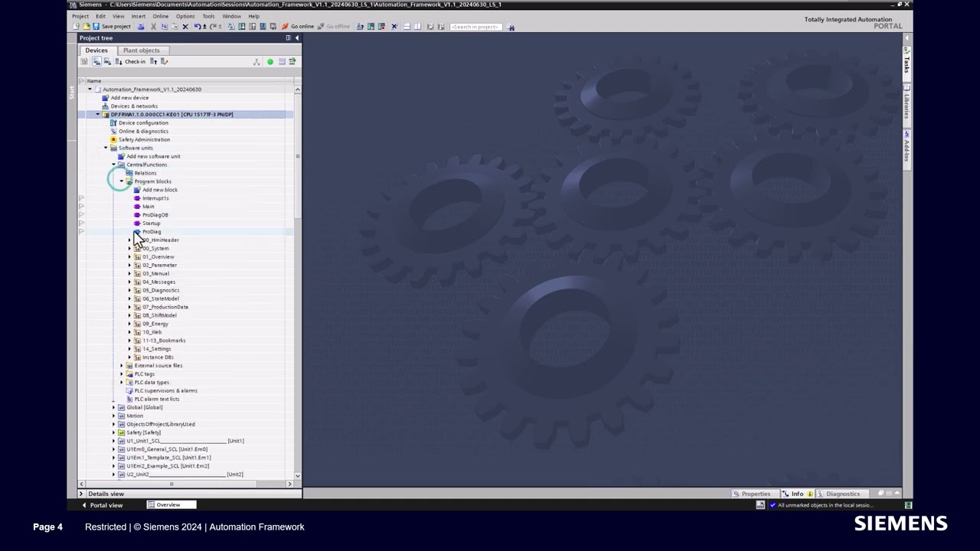Click the Cut scissors icon

pos(153,27)
